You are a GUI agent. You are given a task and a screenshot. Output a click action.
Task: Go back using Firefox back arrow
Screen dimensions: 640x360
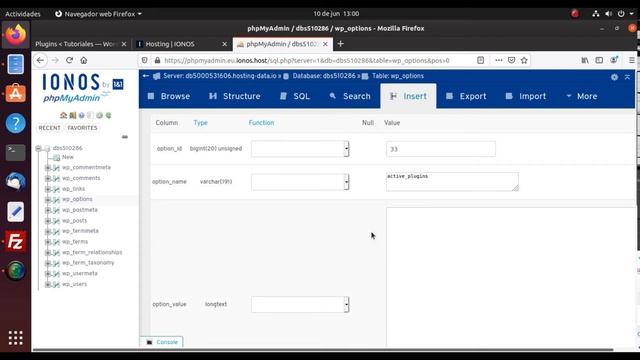(40, 60)
